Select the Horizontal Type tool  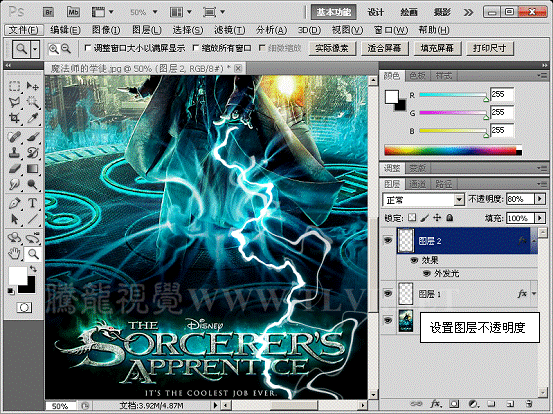pos(32,203)
